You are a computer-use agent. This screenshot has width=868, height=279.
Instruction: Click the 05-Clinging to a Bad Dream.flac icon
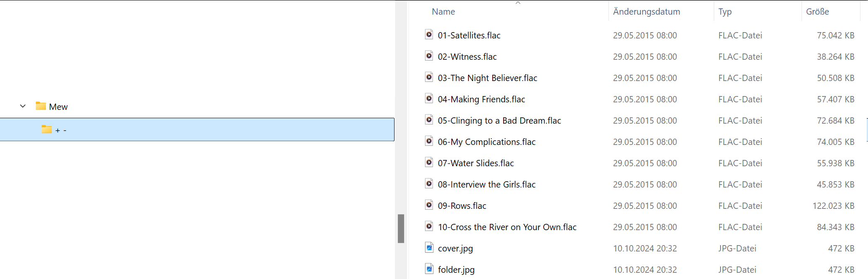point(429,120)
